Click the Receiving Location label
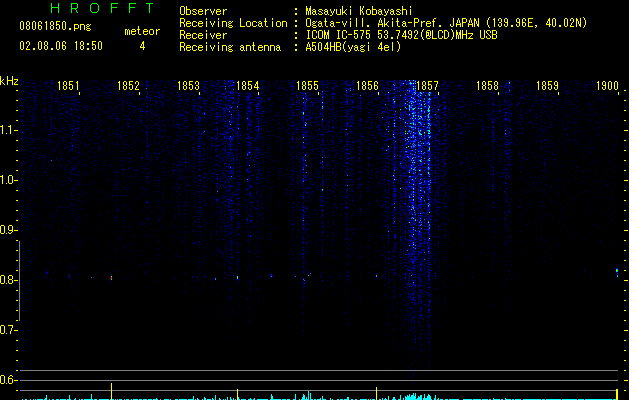The image size is (629, 400). coord(233,23)
